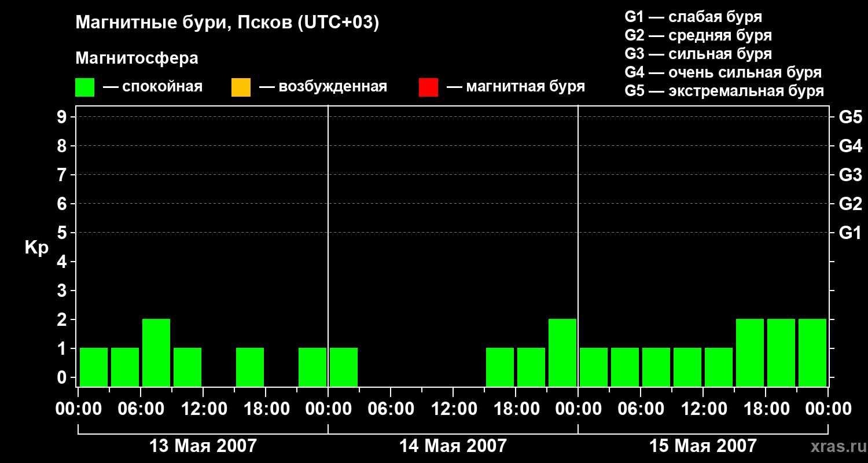Click the G5 label on the right axis
This screenshot has height=463, width=868.
click(851, 117)
